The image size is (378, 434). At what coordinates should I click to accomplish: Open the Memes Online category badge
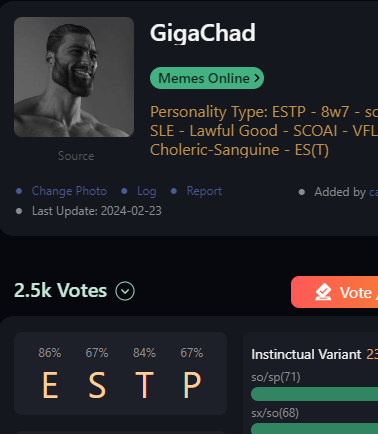207,78
